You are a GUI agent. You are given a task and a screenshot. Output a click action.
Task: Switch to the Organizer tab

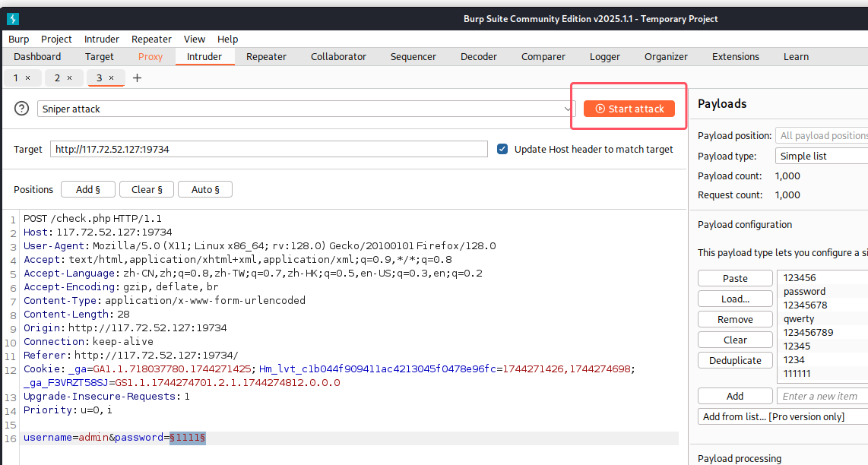point(666,56)
